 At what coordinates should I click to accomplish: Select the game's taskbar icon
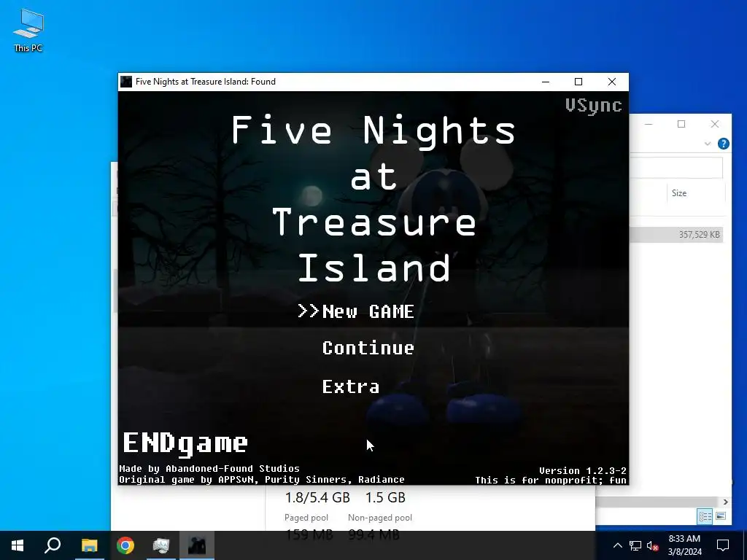click(x=197, y=545)
